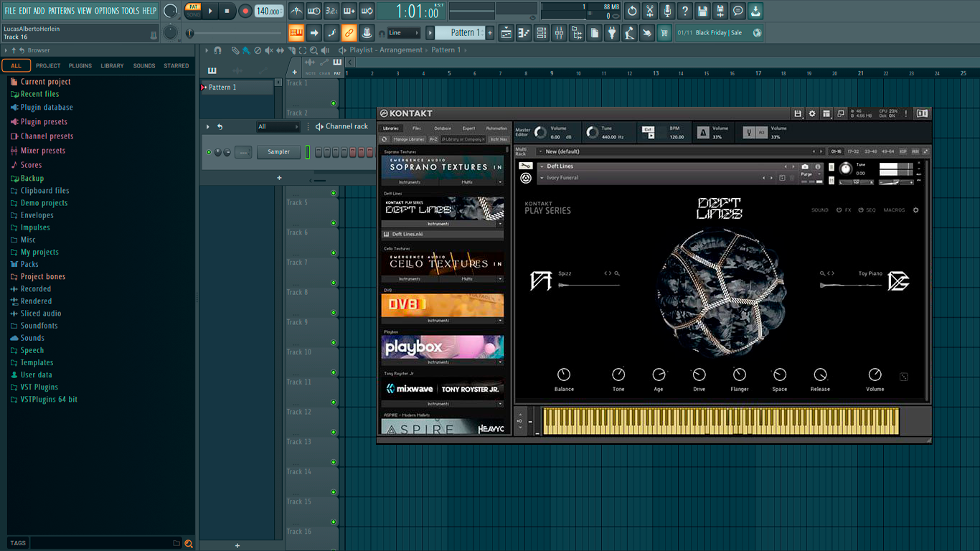Switch to the PLUGINS browser tab
Image resolution: width=980 pixels, height=551 pixels.
[80, 66]
